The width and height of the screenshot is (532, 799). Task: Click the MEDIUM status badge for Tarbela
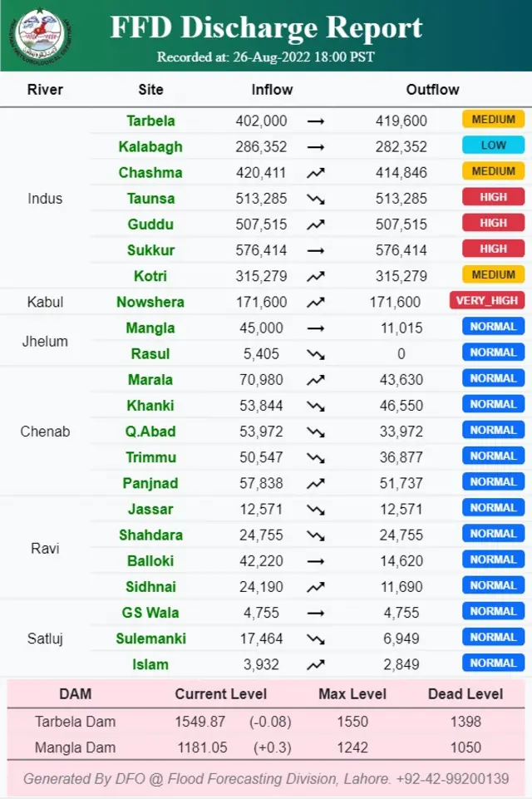[493, 119]
